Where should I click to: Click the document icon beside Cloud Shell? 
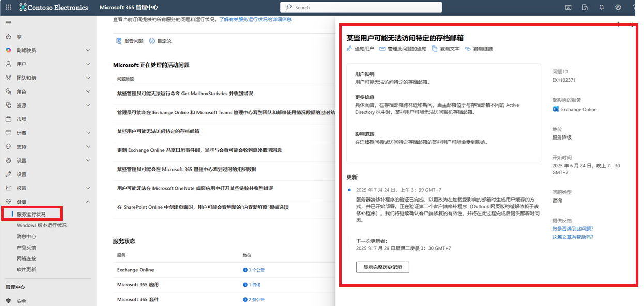(585, 7)
